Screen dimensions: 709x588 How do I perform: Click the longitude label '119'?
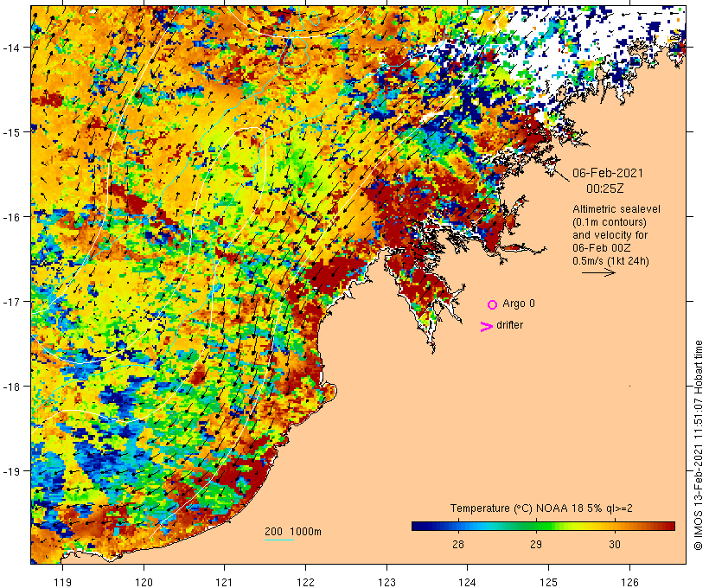point(62,582)
